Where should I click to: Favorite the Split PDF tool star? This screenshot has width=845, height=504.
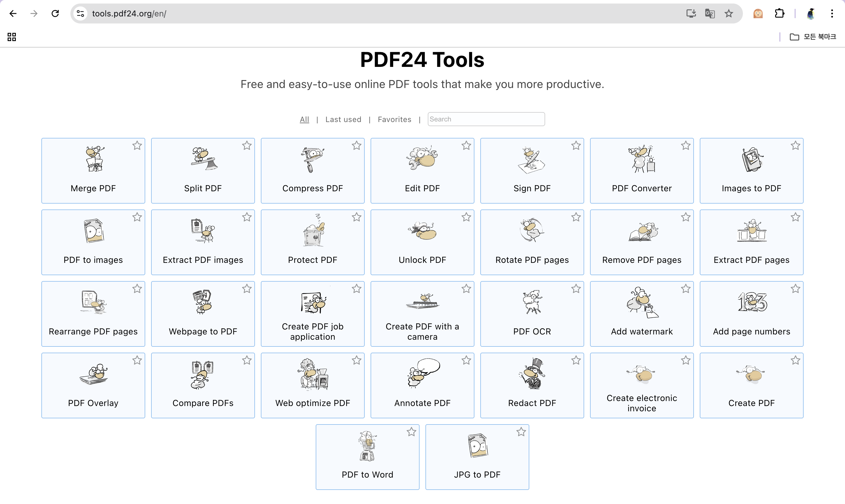tap(246, 146)
